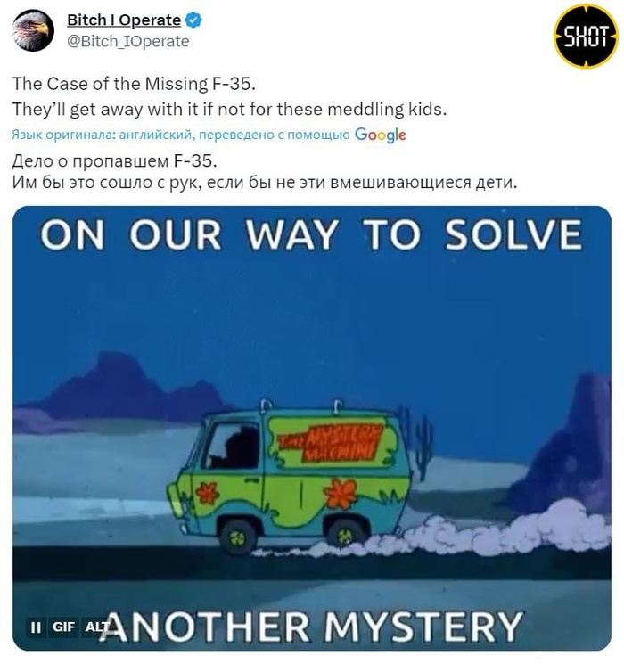This screenshot has width=624, height=672.
Task: Click the ANOTHER MYSTERY caption text
Action: coord(312,627)
